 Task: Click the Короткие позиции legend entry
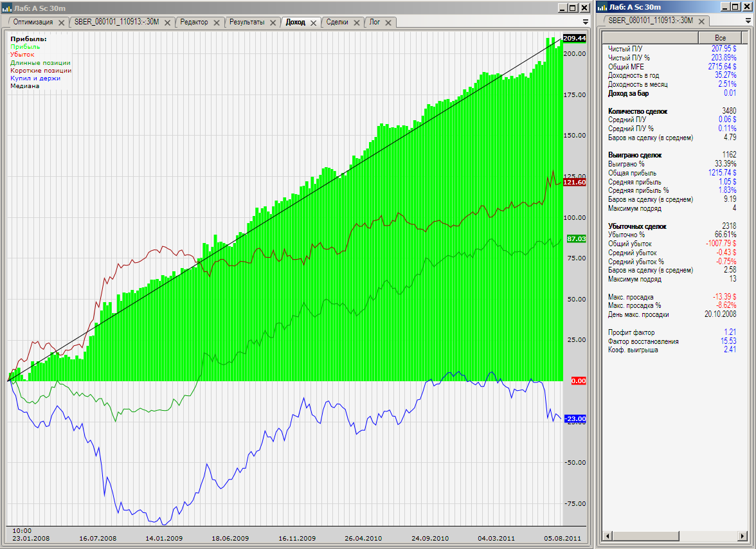[41, 70]
